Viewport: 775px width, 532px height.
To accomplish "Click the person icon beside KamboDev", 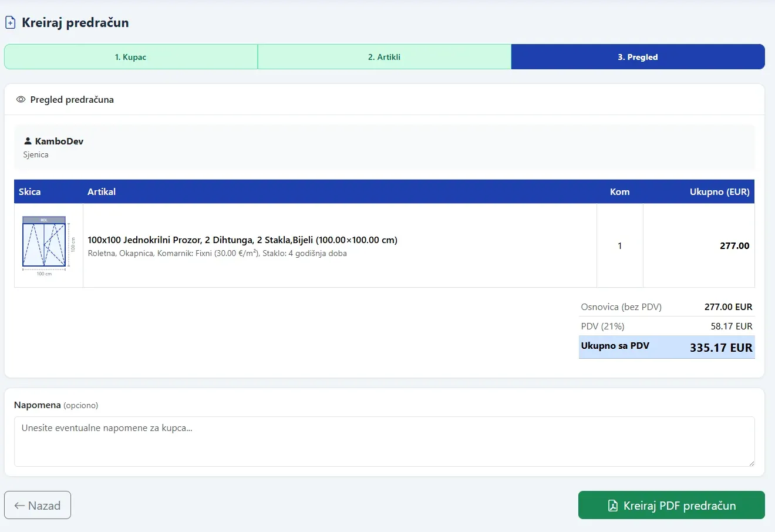I will (28, 141).
